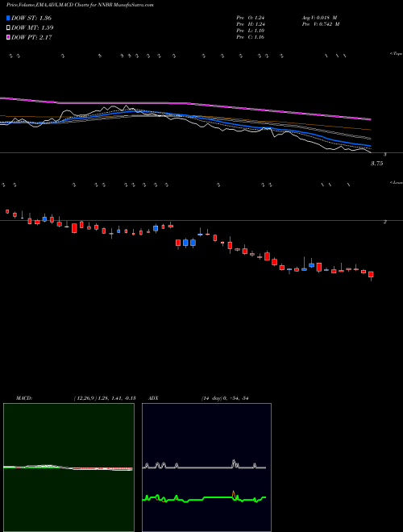The height and width of the screenshot is (532, 403).
Task: Click the blue DOW ST legend swatch
Action: (9, 18)
